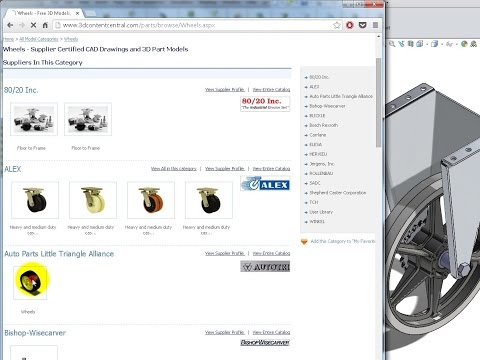Viewport: 480px width, 360px height.
Task: Click the BishopWisecarver logo
Action: (265, 342)
